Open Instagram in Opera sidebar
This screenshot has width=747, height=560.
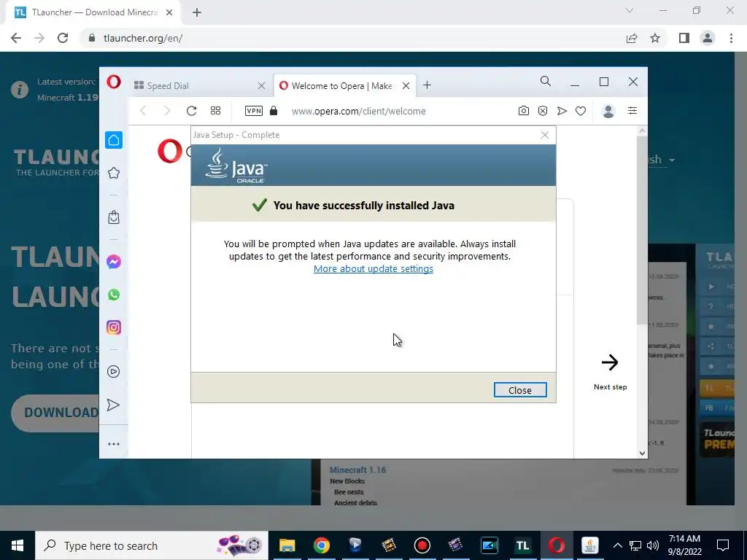pyautogui.click(x=114, y=327)
